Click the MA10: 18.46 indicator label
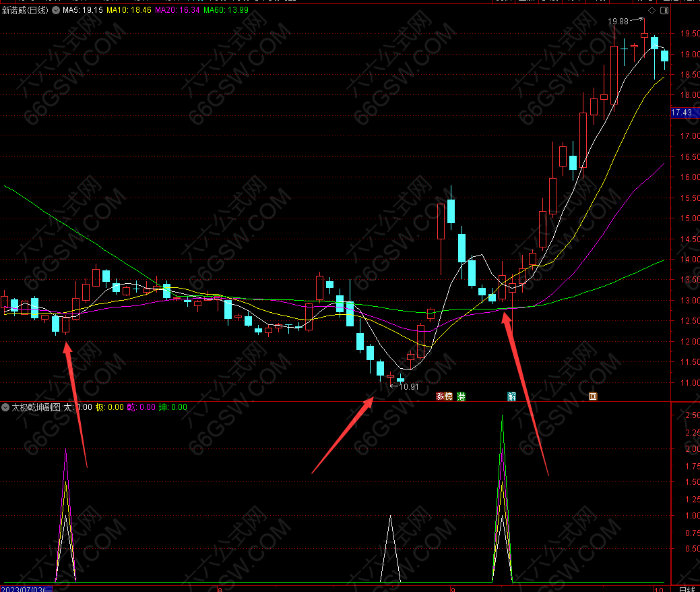Image resolution: width=700 pixels, height=592 pixels. coord(129,10)
